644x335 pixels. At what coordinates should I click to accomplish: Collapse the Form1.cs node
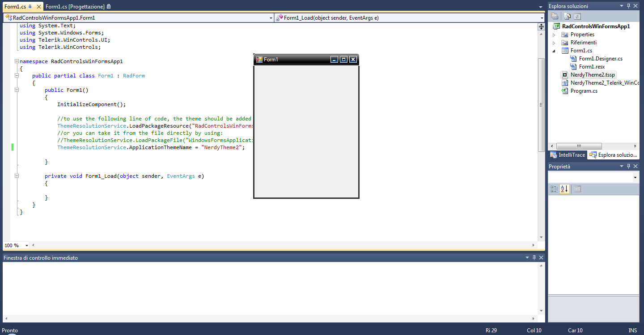(x=554, y=51)
